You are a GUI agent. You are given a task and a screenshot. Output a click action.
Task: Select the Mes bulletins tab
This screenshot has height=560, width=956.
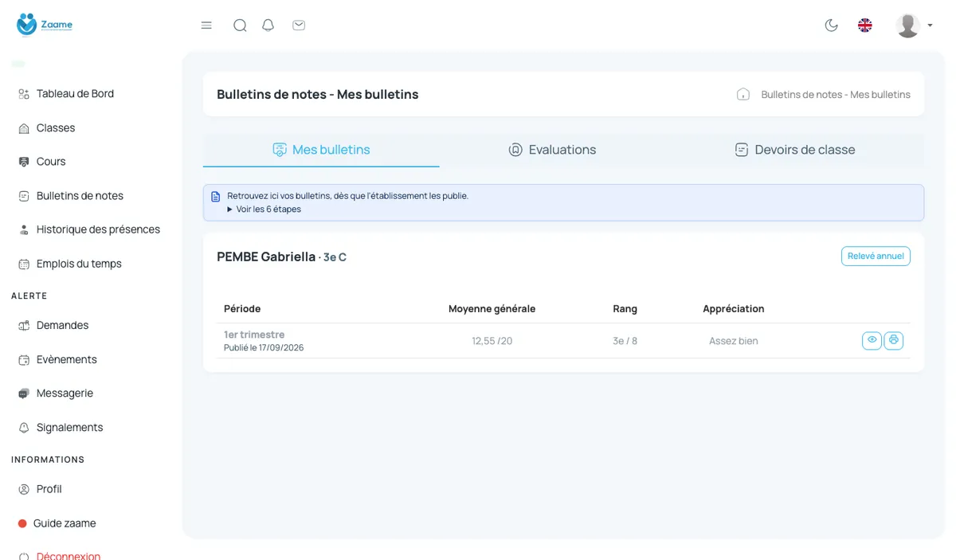pos(321,150)
